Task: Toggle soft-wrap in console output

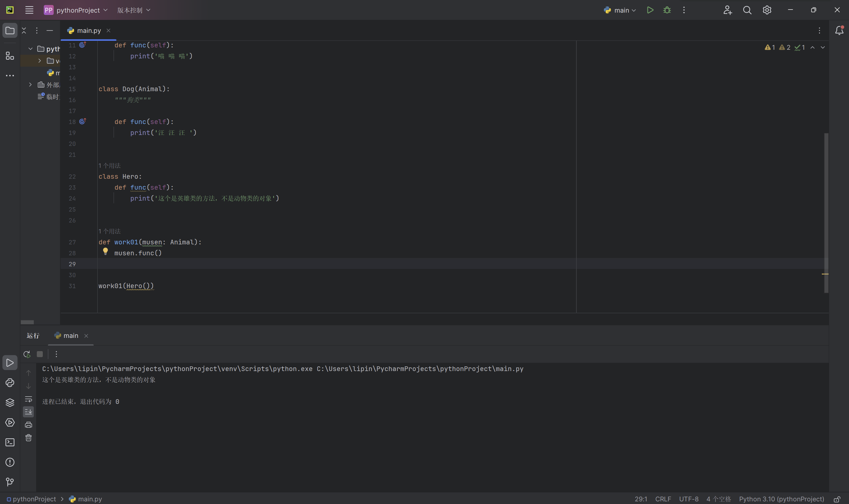Action: click(29, 399)
